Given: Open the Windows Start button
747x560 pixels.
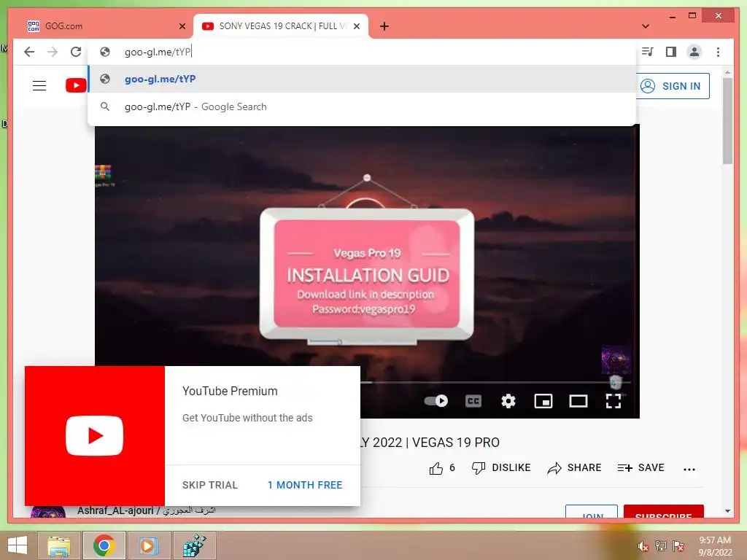Looking at the screenshot, I should point(18,545).
